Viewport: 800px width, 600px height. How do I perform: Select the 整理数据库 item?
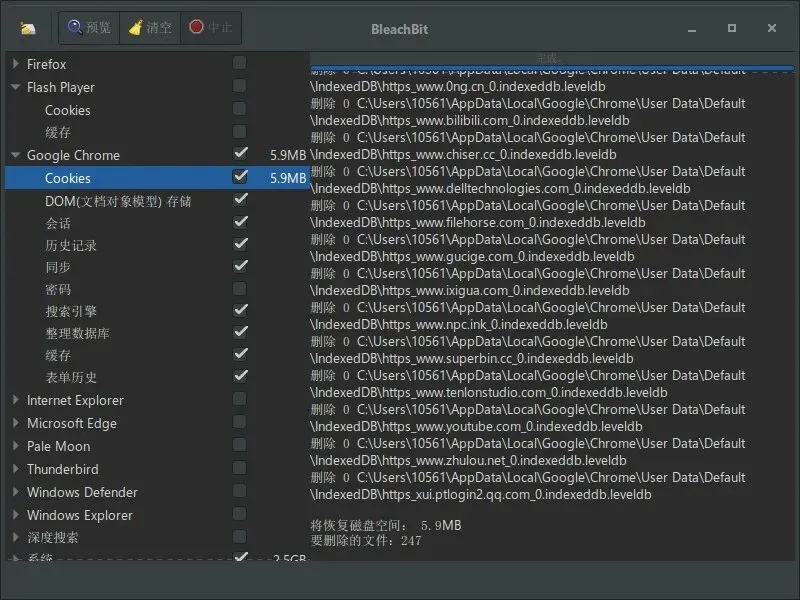pyautogui.click(x=157, y=333)
